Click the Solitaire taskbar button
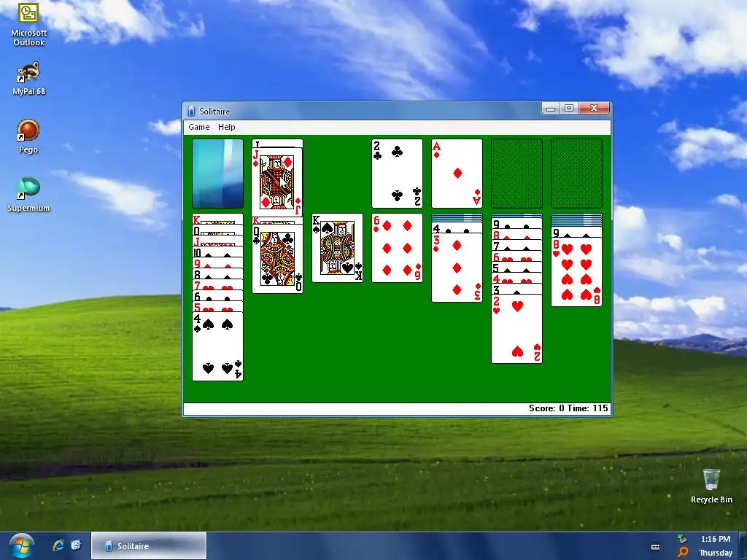Screen dimensions: 747x560 [x=149, y=545]
